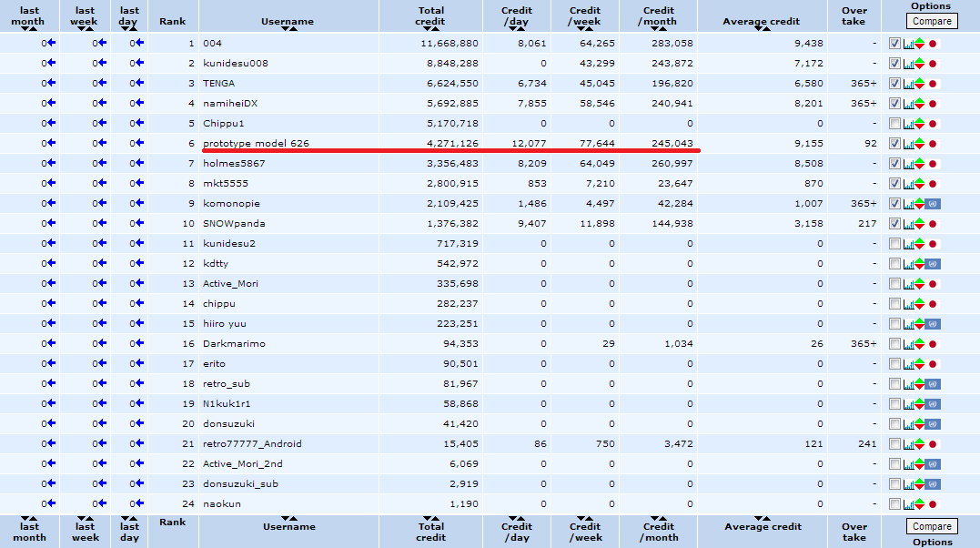Open bar chart icon for SNOWpanda
The width and height of the screenshot is (980, 548).
(x=907, y=224)
